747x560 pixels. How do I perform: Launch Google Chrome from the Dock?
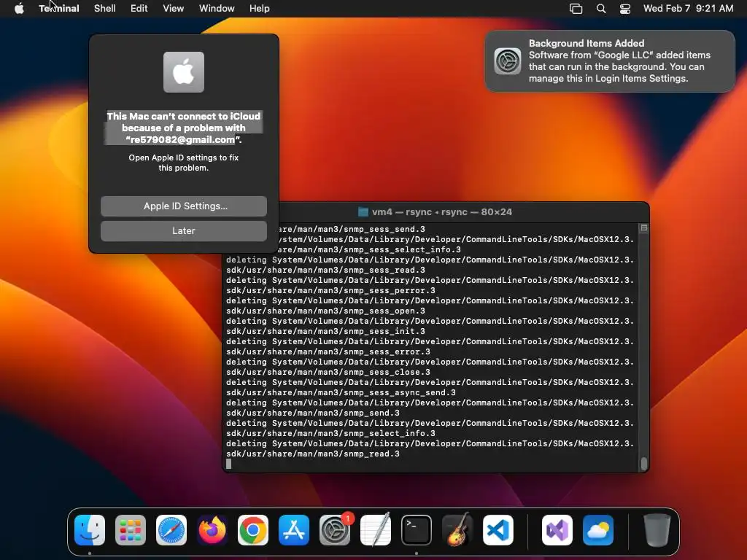pos(253,530)
